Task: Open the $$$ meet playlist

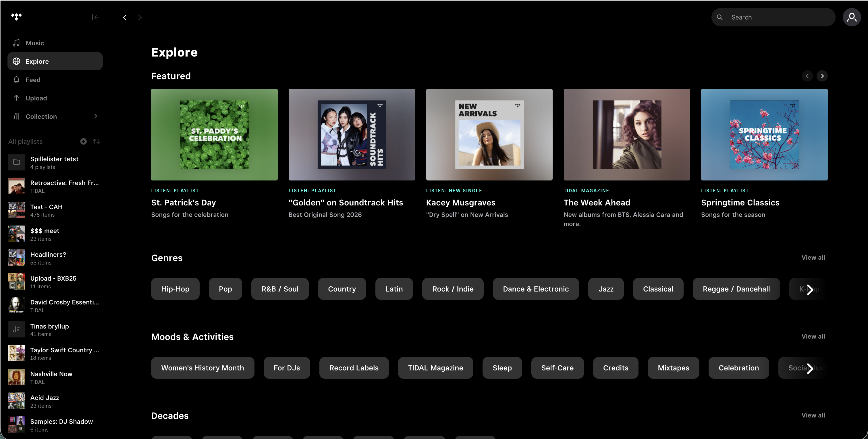Action: (x=55, y=234)
